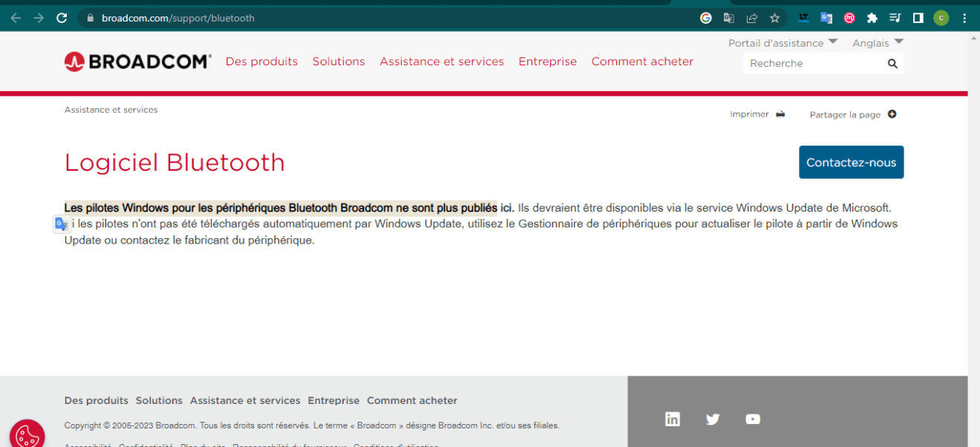Open the Google Translate extension
The width and height of the screenshot is (980, 447).
pyautogui.click(x=826, y=17)
